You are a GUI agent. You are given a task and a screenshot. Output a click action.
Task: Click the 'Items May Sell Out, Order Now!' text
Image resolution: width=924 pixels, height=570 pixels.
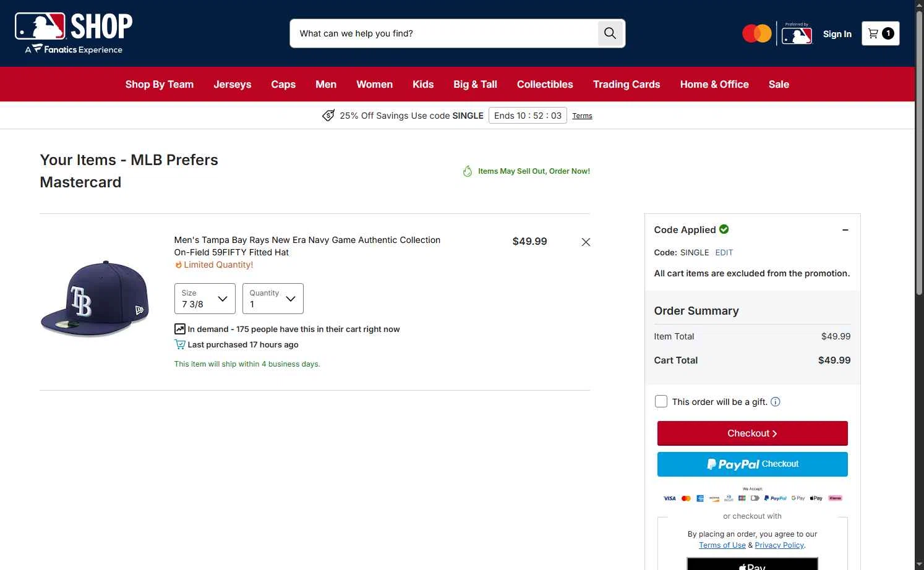coord(534,171)
